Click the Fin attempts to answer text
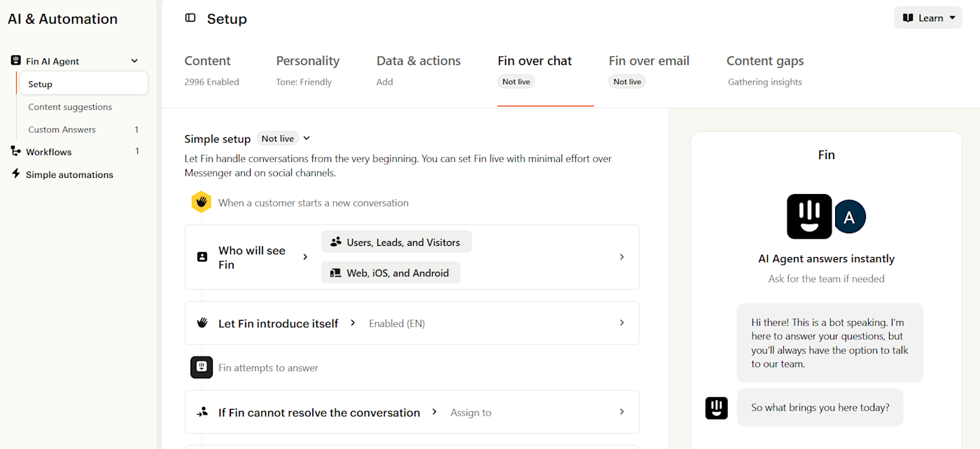The height and width of the screenshot is (449, 980). (268, 368)
